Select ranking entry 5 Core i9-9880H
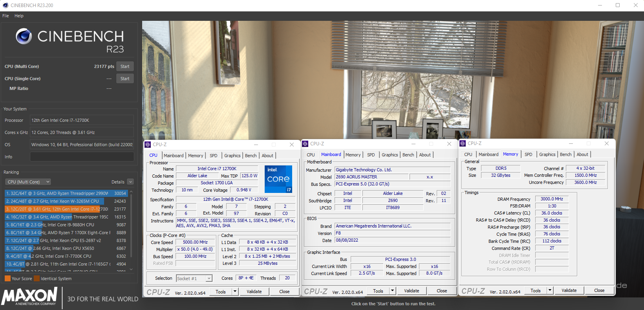This screenshot has width=644, height=310. click(66, 225)
